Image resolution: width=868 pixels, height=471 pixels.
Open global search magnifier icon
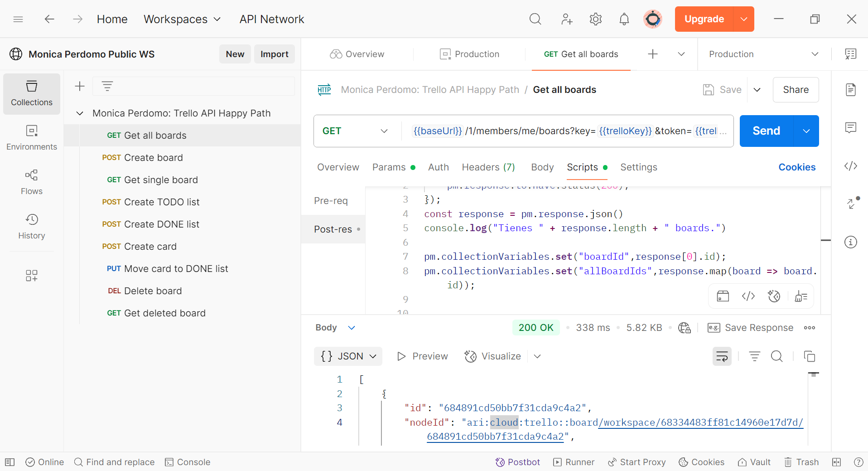pyautogui.click(x=535, y=19)
